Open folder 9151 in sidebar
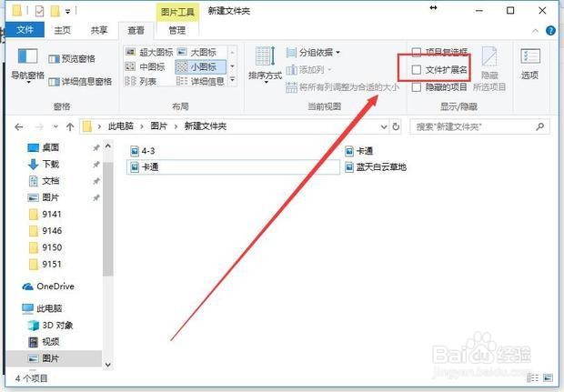Image resolution: width=564 pixels, height=392 pixels. point(45,264)
